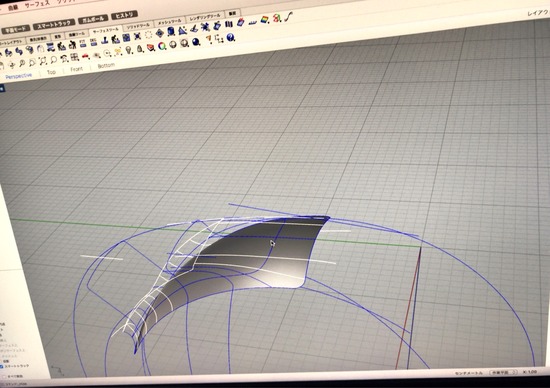Toggle the スマートトラック button in the top bar
550x388 pixels.
[x=54, y=25]
